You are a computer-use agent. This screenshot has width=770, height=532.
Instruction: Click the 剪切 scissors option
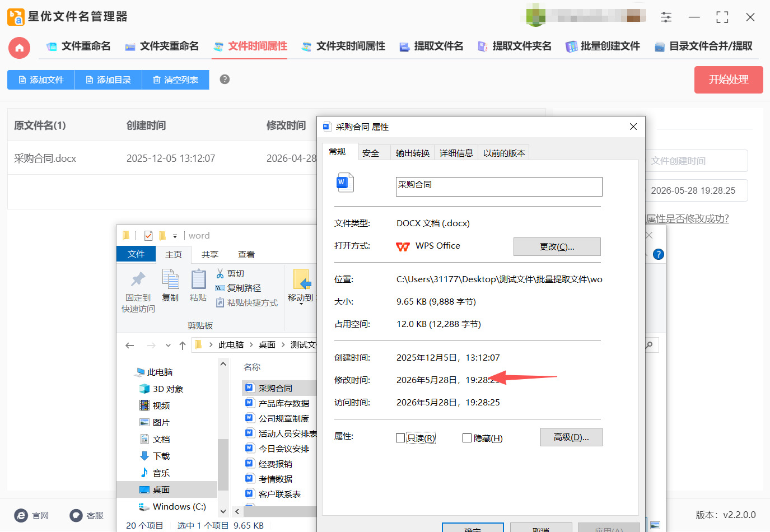230,274
